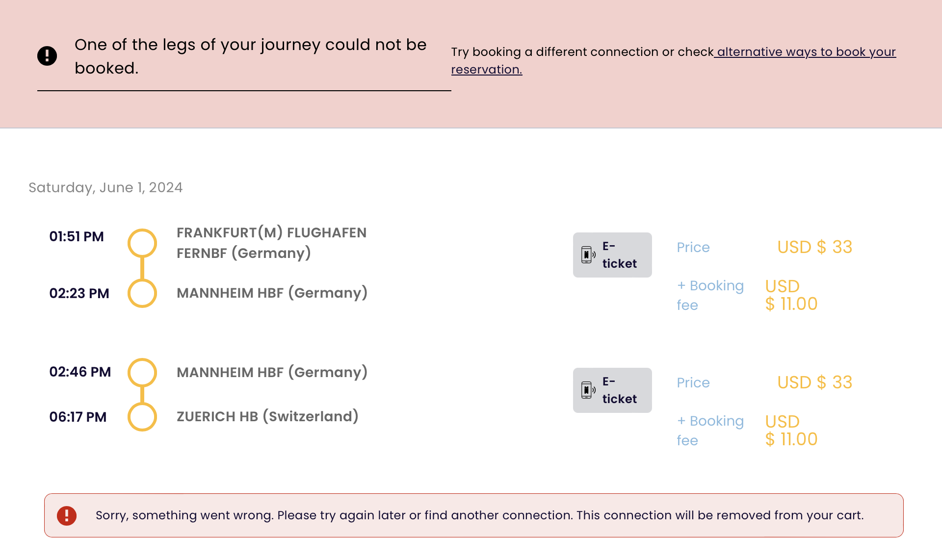Select the 06:17 PM Zuerich arrival circle marker
Image resolution: width=942 pixels, height=560 pixels.
pyautogui.click(x=142, y=417)
